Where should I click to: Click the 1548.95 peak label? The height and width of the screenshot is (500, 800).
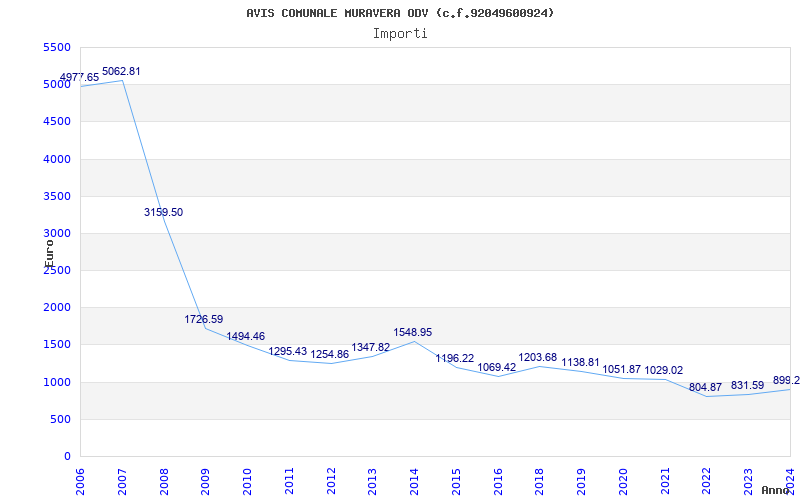(413, 332)
